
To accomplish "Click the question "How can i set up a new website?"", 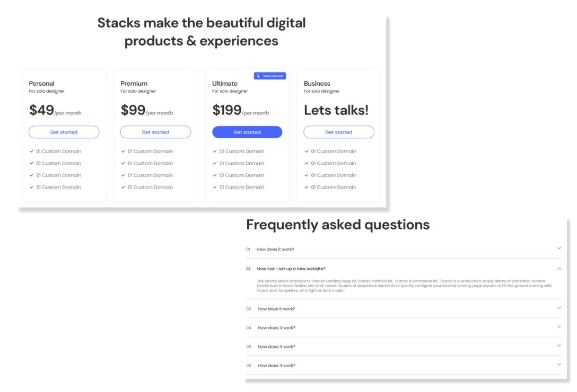I will (x=291, y=269).
